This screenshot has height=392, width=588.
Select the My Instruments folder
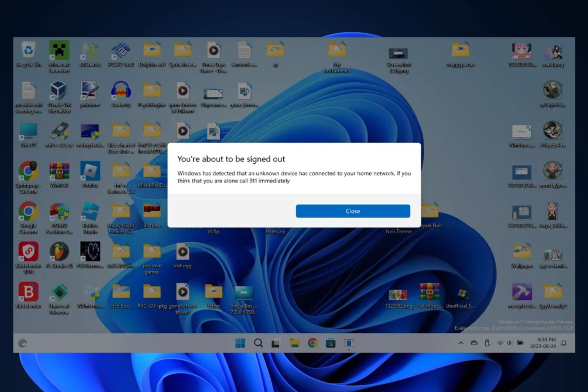[337, 57]
